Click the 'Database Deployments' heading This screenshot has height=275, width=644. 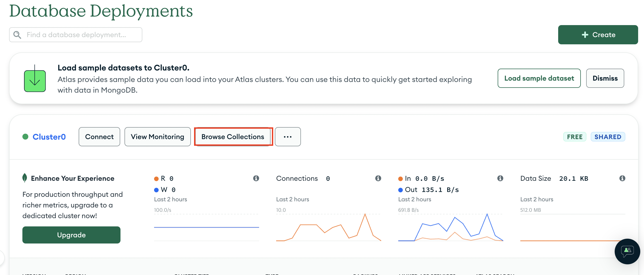click(x=101, y=11)
